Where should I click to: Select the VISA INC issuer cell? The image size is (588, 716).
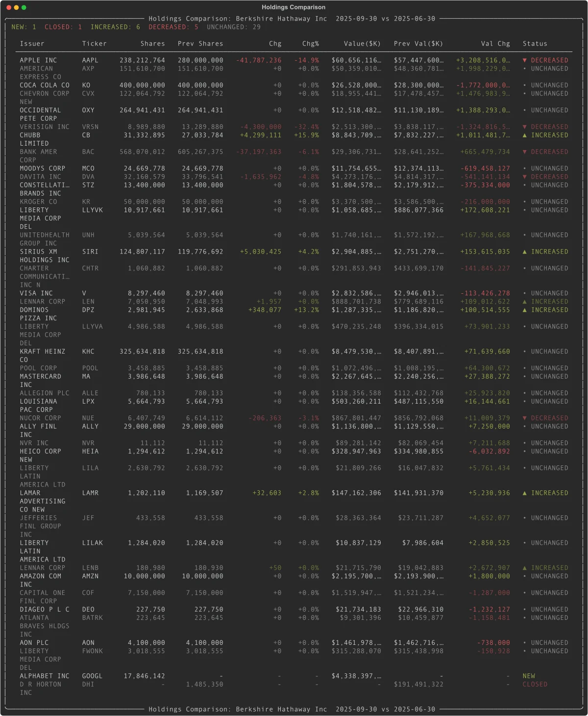(x=36, y=294)
